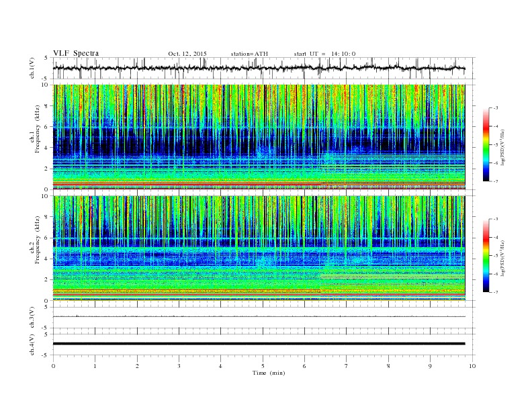Click the "Time (min)" x-axis label

[269, 373]
